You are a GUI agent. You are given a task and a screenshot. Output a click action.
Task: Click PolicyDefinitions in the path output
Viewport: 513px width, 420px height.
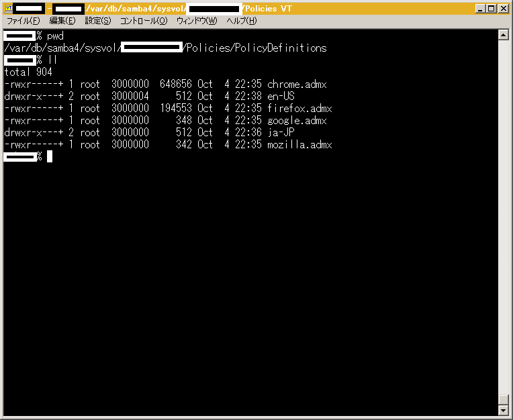click(281, 48)
